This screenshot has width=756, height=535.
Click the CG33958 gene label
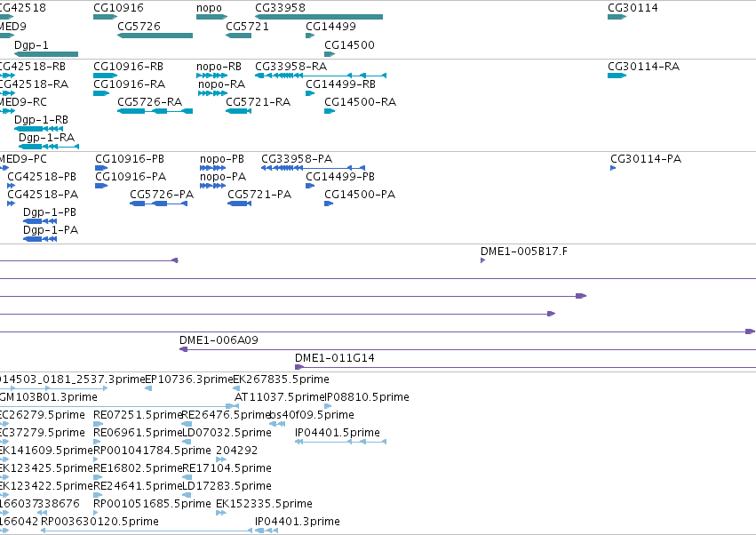click(x=280, y=8)
